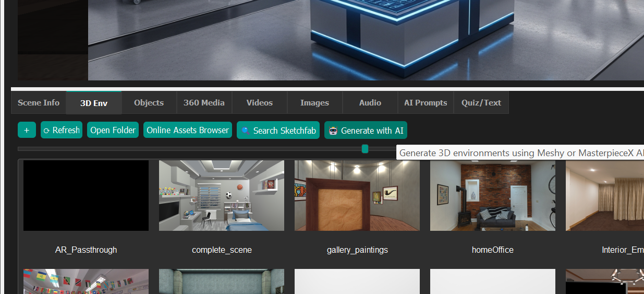Click the gallery_paintings label
644x294 pixels.
tap(357, 250)
